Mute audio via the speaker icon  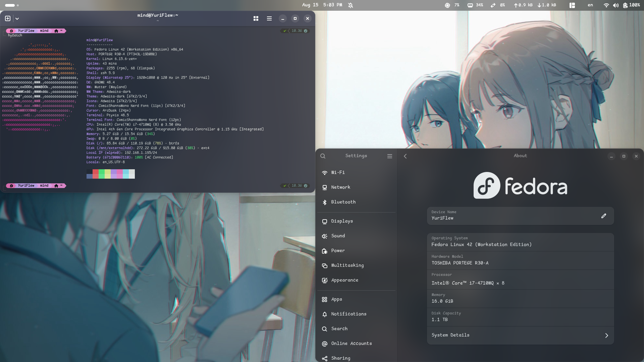[616, 5]
